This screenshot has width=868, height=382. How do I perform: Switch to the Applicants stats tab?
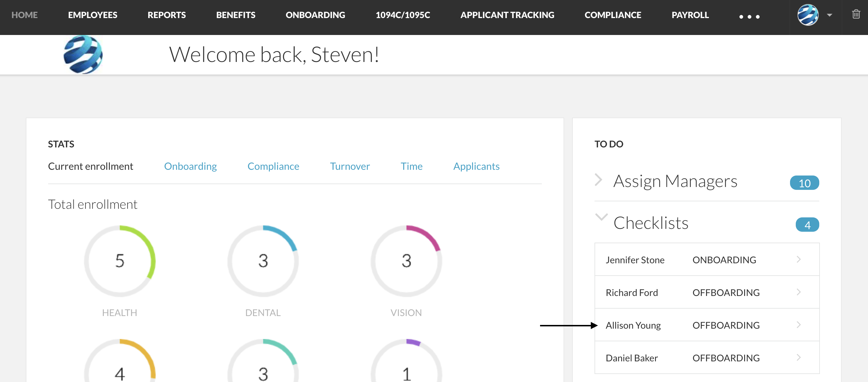(476, 166)
